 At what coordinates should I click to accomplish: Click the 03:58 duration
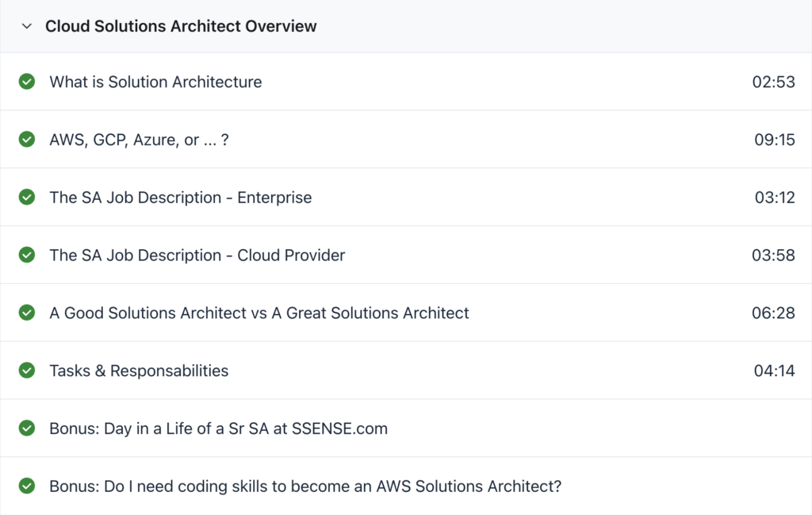(773, 256)
